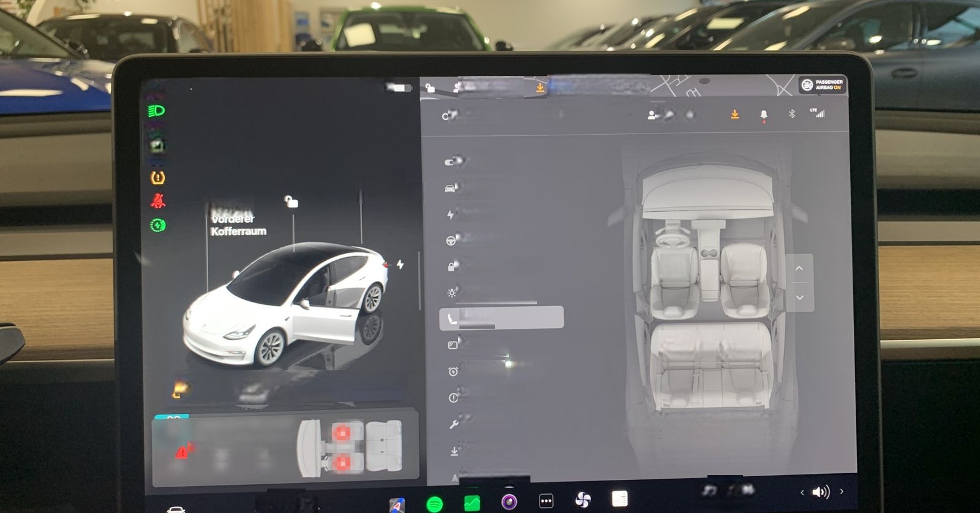Open the lights menu with the bulb icon
Viewport: 980px width, 513px height.
click(x=451, y=293)
